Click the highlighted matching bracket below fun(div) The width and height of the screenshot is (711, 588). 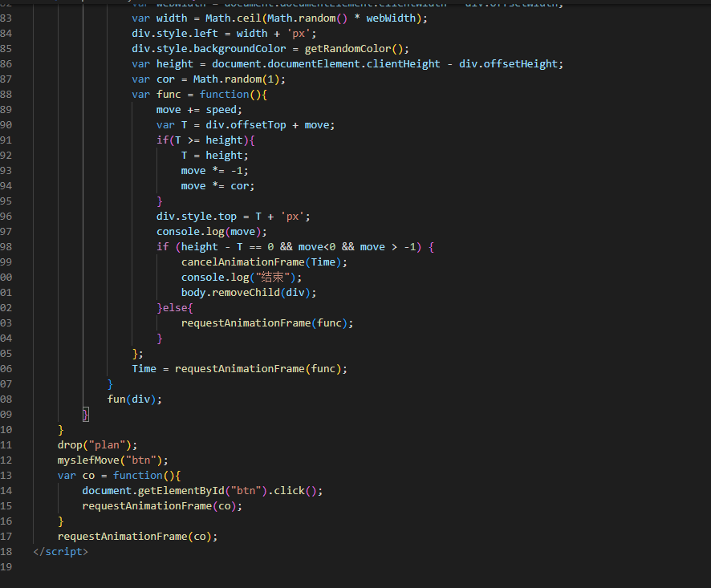coord(86,414)
